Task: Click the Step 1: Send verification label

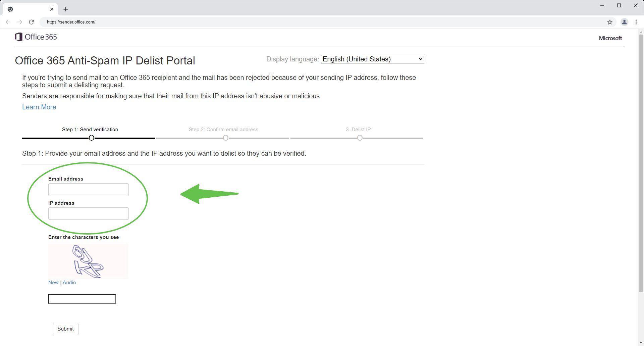Action: 90,130
